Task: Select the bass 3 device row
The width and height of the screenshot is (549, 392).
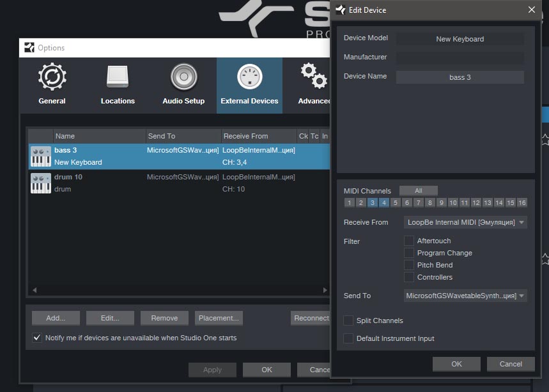Action: [x=179, y=156]
